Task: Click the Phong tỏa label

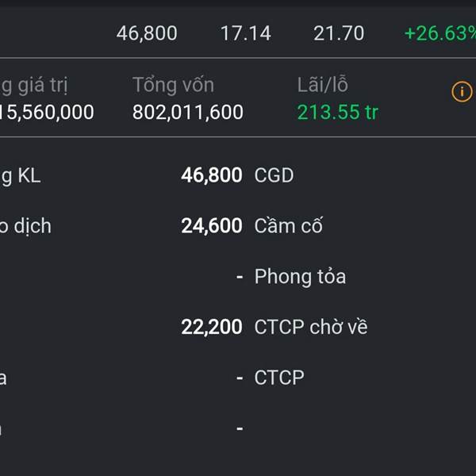Action: [x=300, y=277]
